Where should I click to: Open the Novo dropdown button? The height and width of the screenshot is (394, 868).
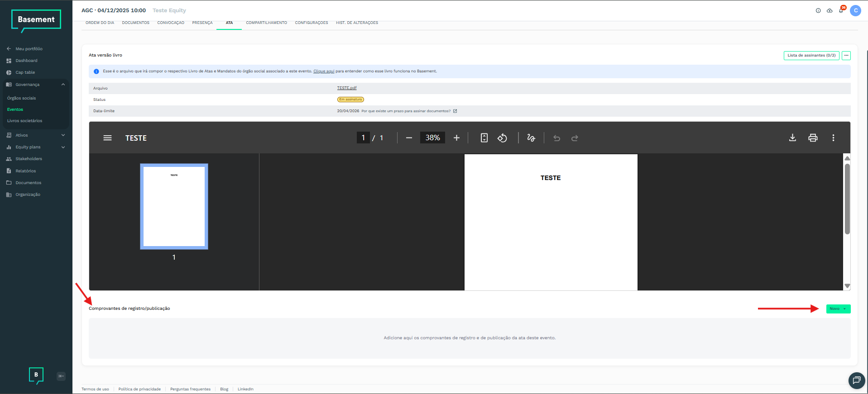coord(838,309)
